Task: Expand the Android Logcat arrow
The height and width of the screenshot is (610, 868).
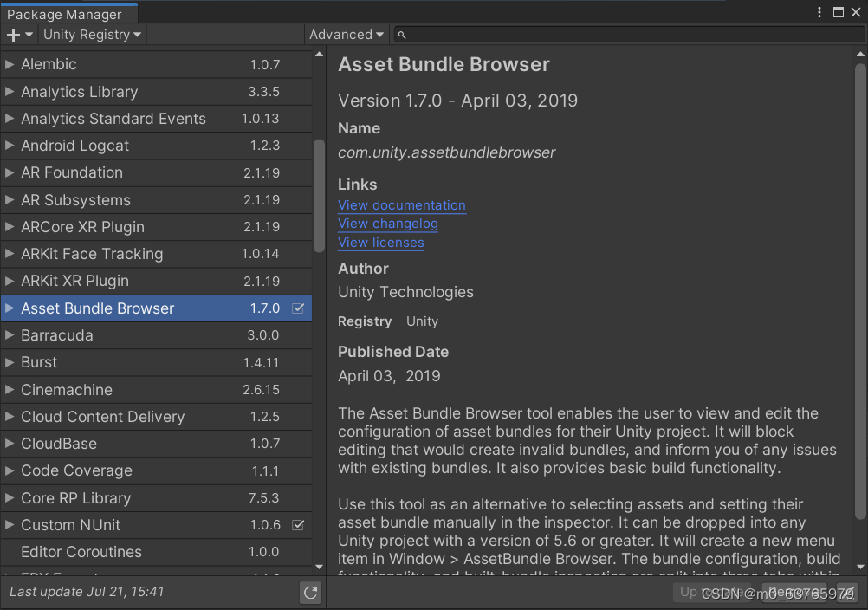Action: 10,146
